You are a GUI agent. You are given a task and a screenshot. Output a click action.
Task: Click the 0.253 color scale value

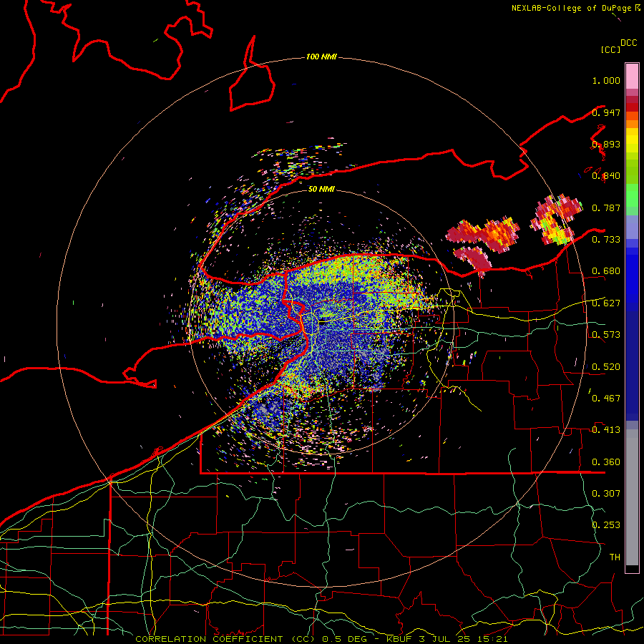606,525
